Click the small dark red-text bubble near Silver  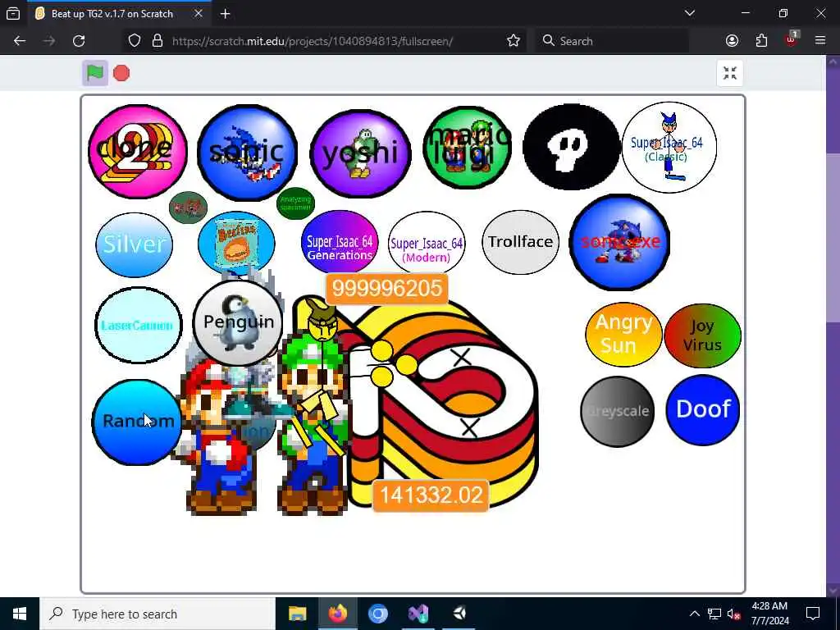(x=188, y=207)
